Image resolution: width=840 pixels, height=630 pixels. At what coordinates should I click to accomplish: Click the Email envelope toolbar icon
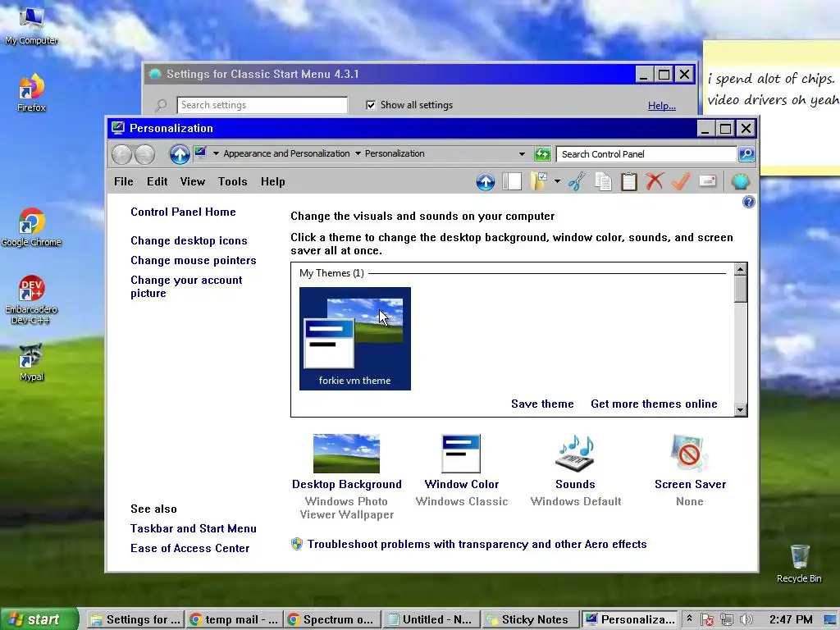point(708,181)
